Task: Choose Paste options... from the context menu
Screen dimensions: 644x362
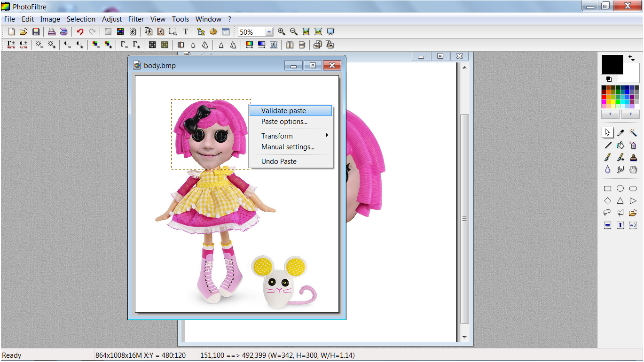Action: click(x=291, y=122)
